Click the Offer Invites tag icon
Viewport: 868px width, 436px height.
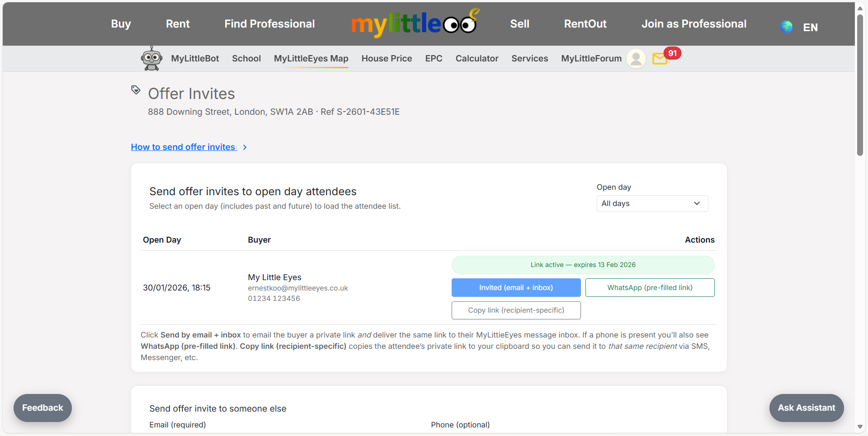click(136, 90)
